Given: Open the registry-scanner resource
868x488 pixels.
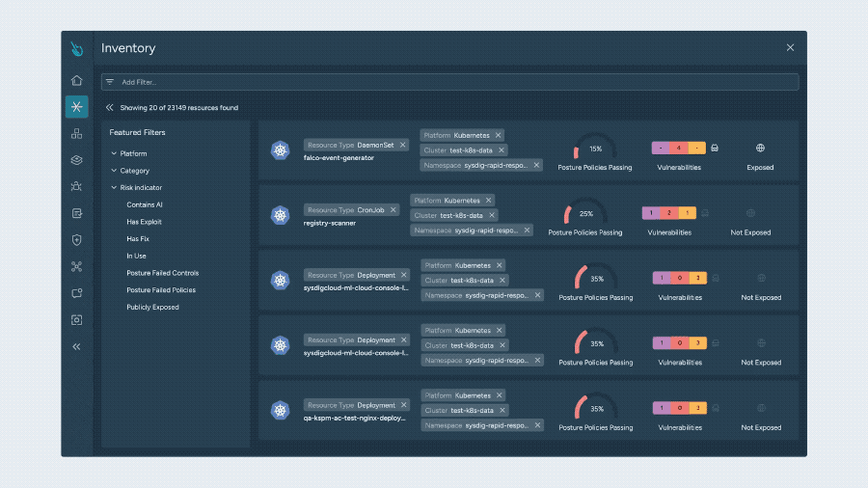Looking at the screenshot, I should click(330, 223).
